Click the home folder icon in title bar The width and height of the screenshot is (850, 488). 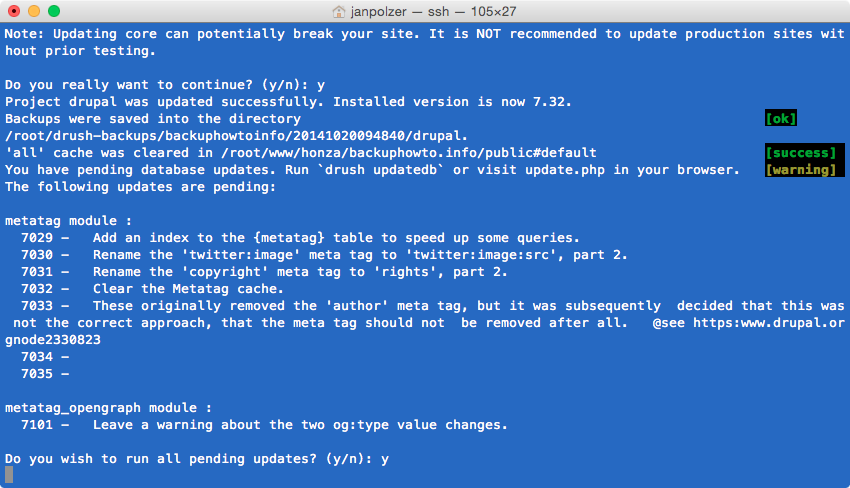339,11
